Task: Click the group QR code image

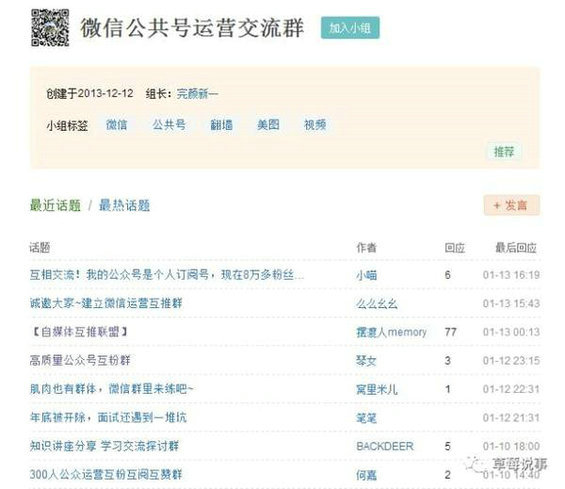Action: (50, 28)
